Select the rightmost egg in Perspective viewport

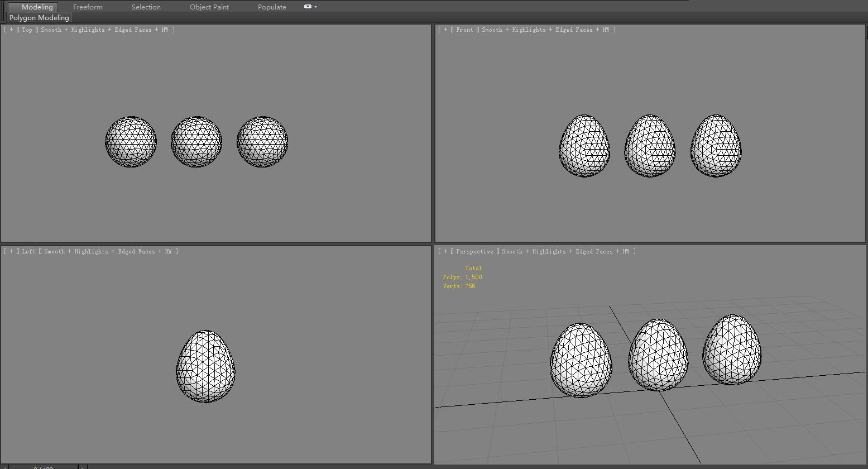pos(732,350)
